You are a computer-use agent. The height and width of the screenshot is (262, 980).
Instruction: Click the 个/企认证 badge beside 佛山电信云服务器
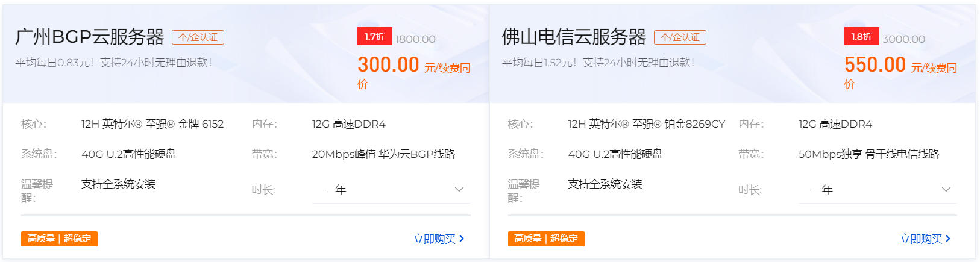click(x=680, y=37)
